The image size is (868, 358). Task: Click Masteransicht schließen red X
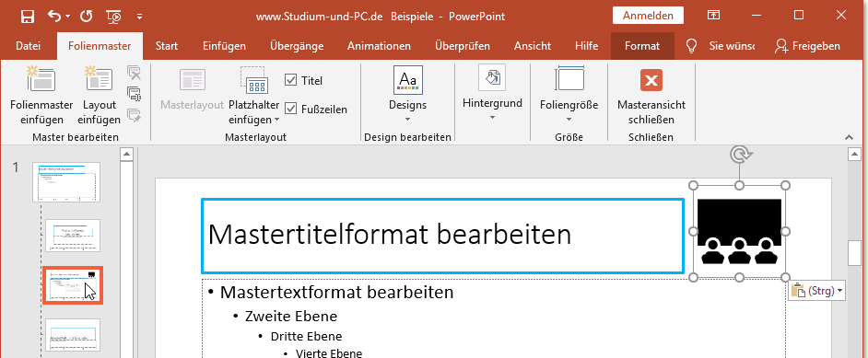tap(651, 80)
